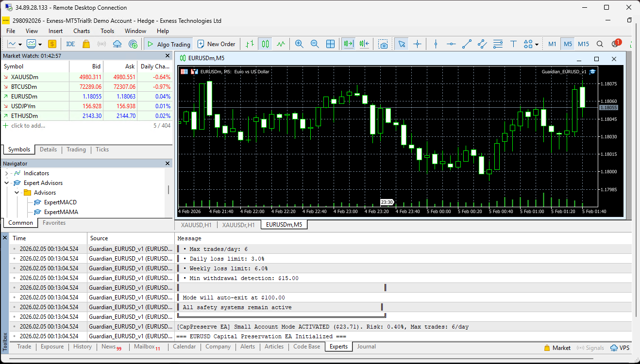Open the chart type dropdown arrow

[20, 44]
